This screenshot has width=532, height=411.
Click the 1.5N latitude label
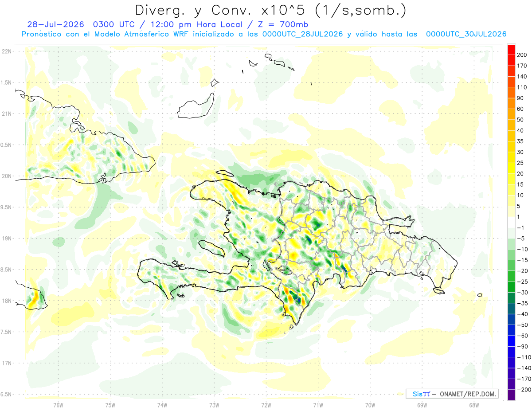pyautogui.click(x=6, y=82)
